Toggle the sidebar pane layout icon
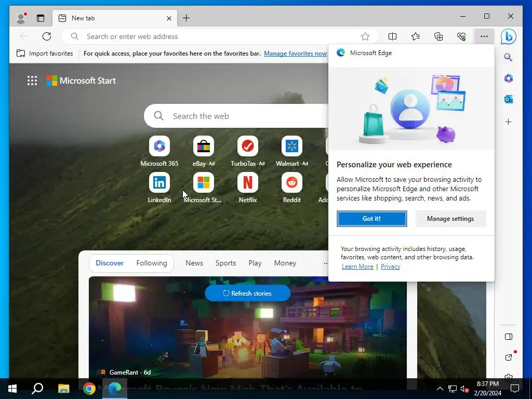532x399 pixels. (508, 337)
